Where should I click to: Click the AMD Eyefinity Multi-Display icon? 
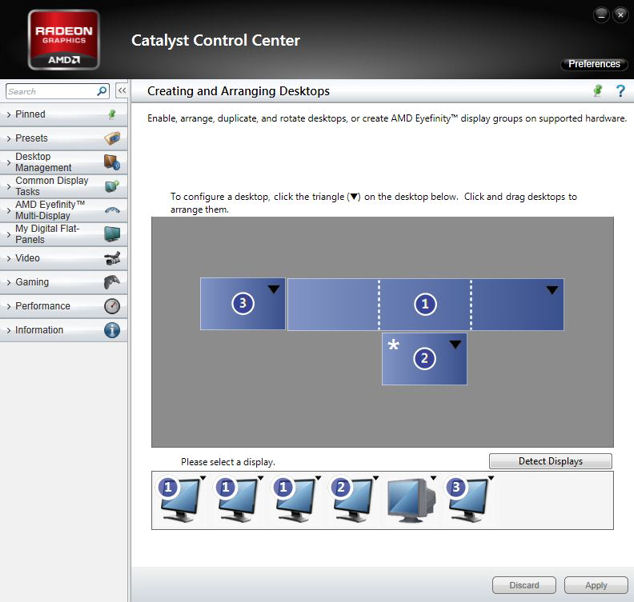tap(112, 210)
